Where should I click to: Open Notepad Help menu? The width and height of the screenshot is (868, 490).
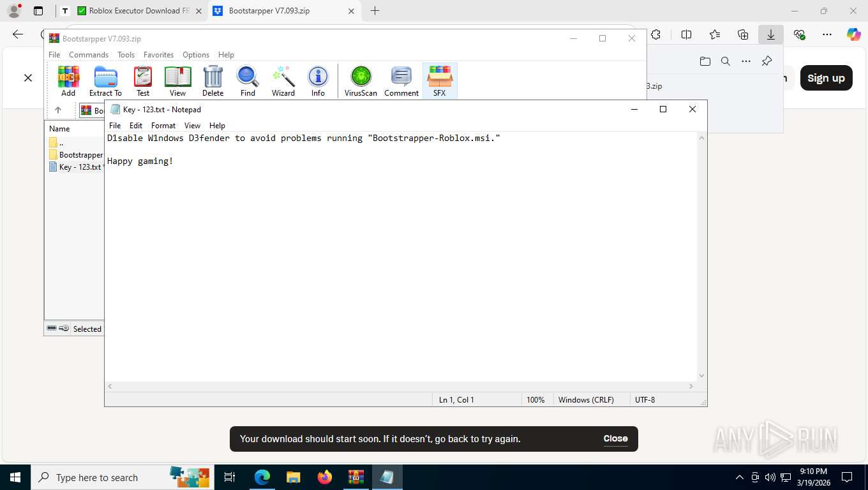pyautogui.click(x=217, y=126)
